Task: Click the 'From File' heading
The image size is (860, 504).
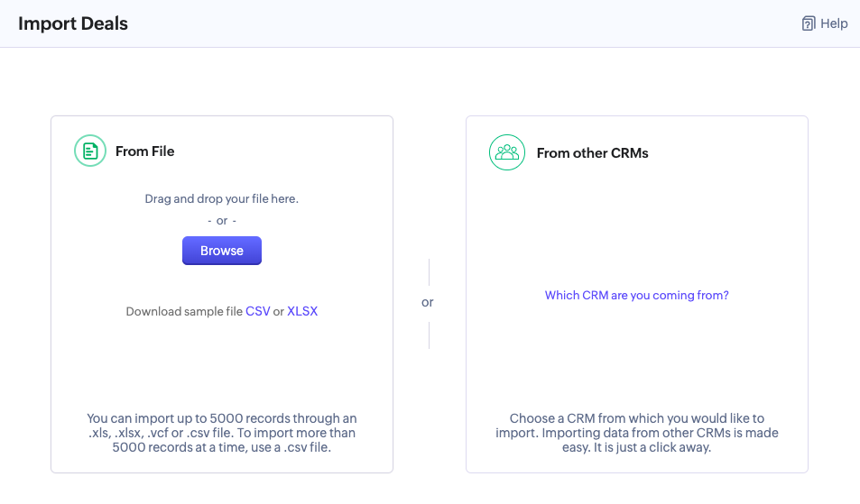Action: (144, 151)
